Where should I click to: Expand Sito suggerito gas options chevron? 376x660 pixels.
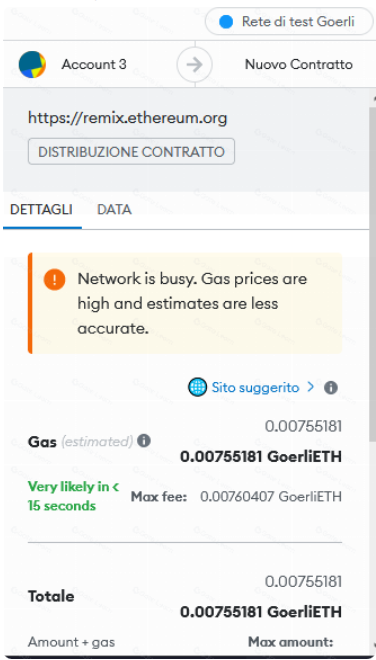(x=311, y=386)
